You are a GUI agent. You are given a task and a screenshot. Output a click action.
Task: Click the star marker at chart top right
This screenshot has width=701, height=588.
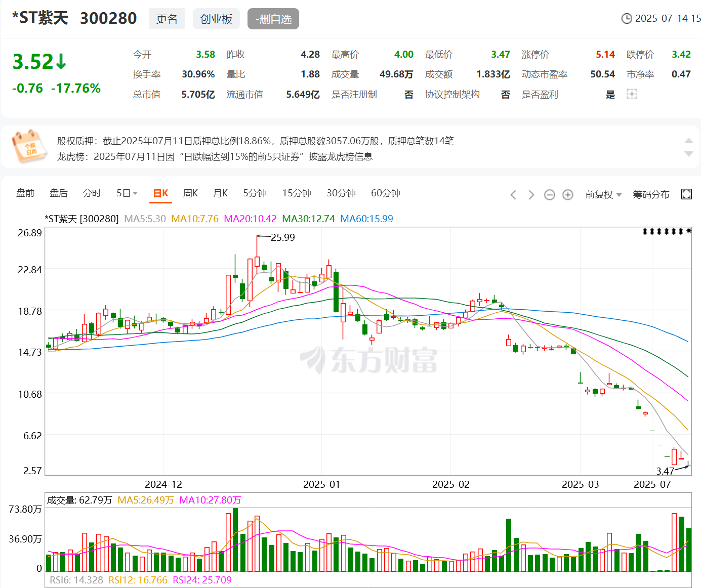(x=689, y=231)
